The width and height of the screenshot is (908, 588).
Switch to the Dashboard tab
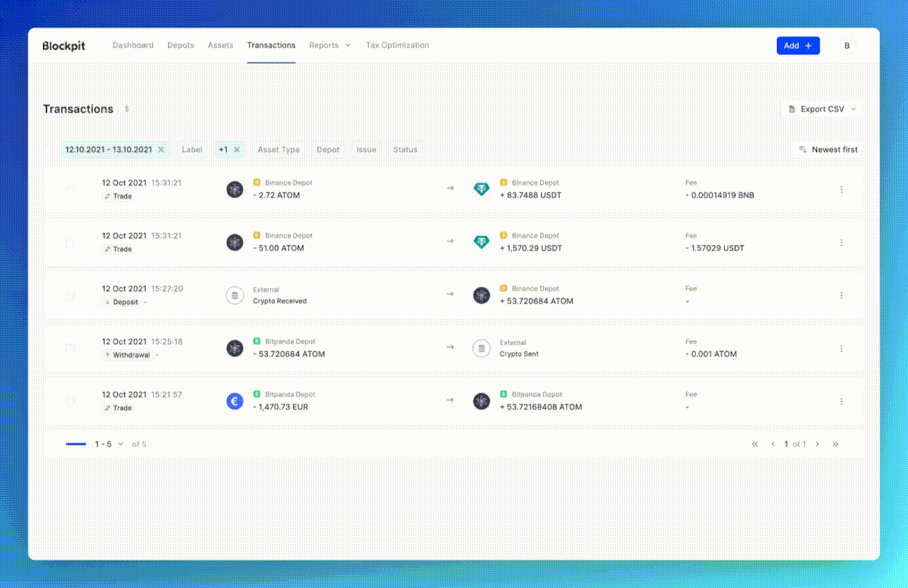coord(133,45)
